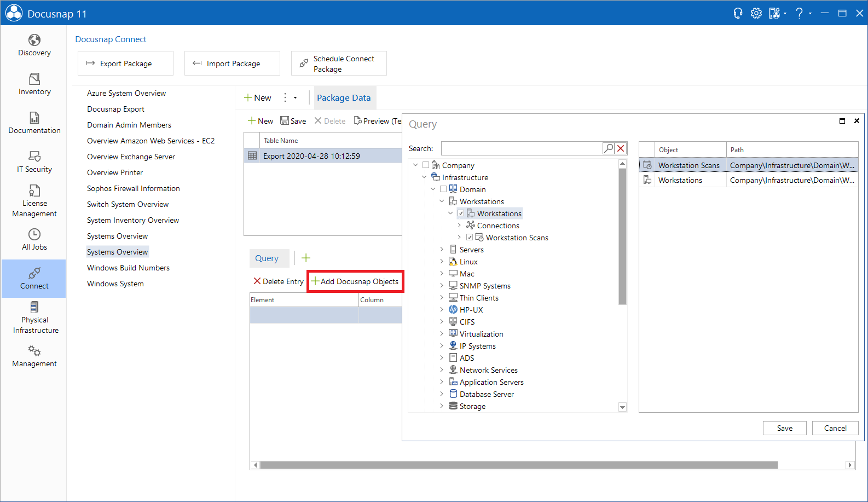Screen dimensions: 868x502
Task: Clear the search with red X
Action: pyautogui.click(x=621, y=148)
